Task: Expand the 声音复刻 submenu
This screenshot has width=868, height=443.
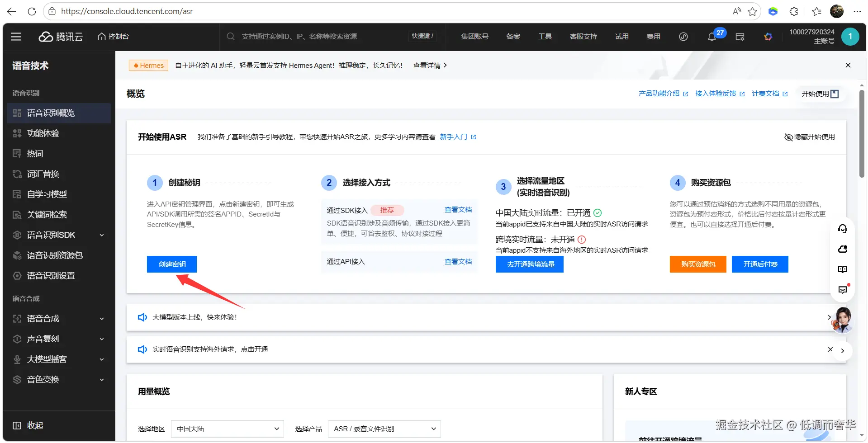Action: click(x=102, y=339)
